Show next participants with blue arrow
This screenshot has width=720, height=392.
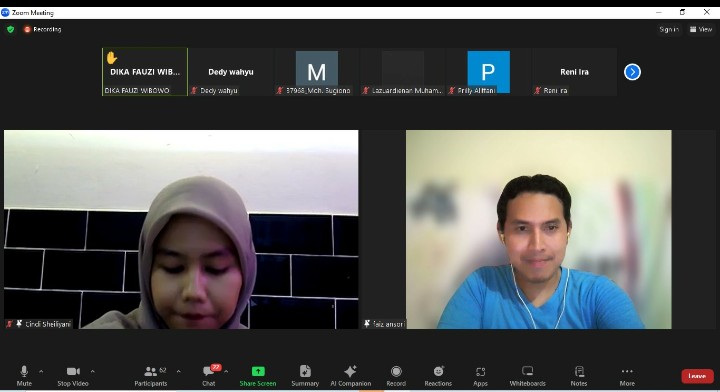(632, 72)
